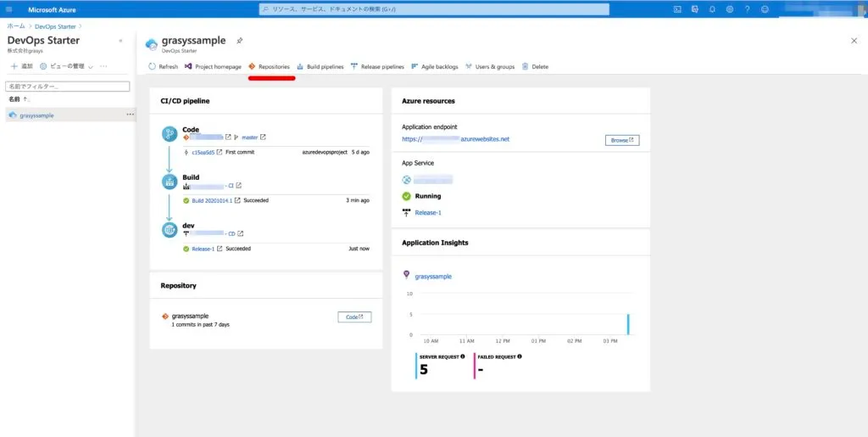Click the Build stage circle icon
This screenshot has width=868, height=437.
point(170,182)
